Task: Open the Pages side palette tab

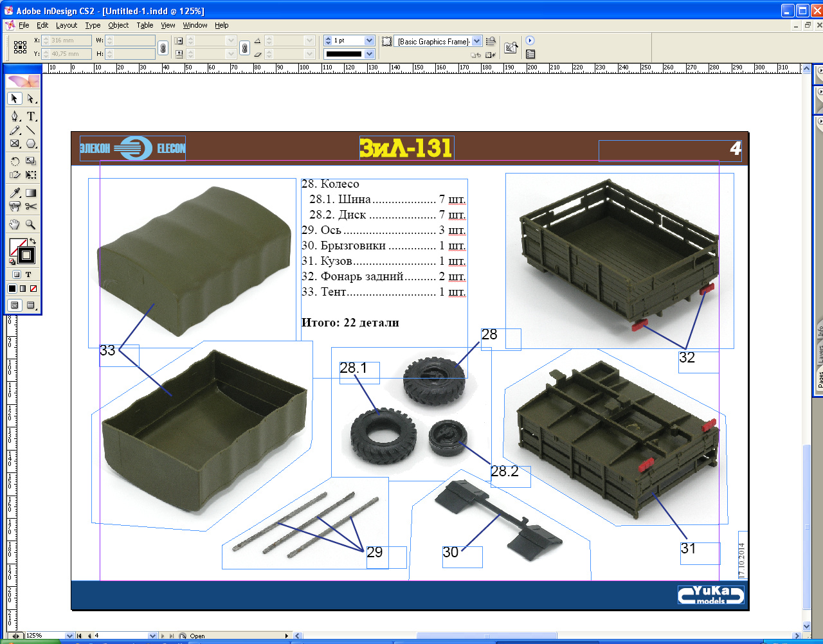Action: [820, 379]
